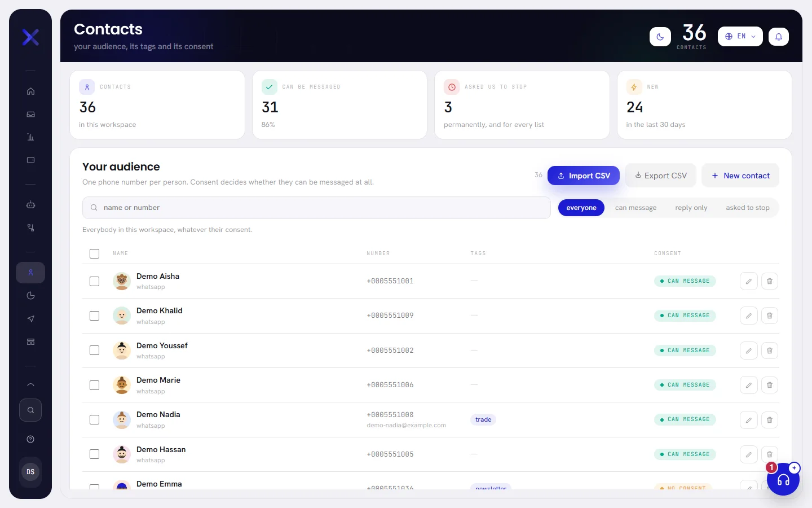Toggle dark mode with the moon icon
The width and height of the screenshot is (812, 508).
(x=660, y=37)
